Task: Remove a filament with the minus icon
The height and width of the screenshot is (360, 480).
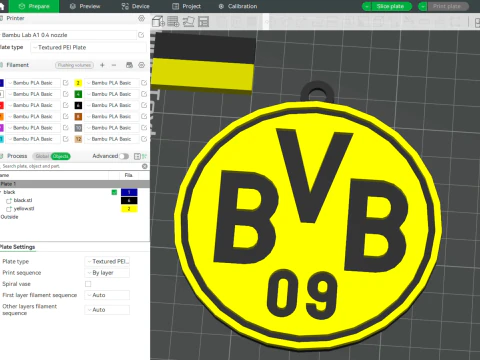Action: click(114, 65)
